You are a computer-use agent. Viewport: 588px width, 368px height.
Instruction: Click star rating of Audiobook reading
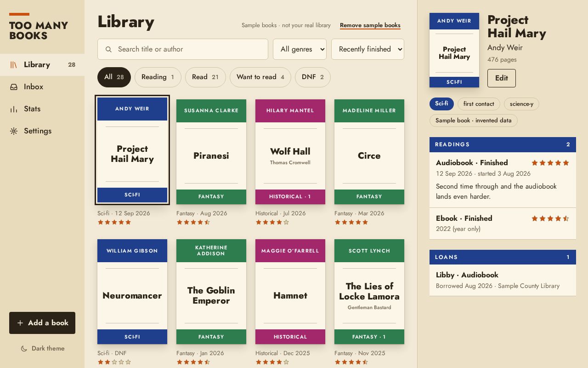tap(550, 163)
